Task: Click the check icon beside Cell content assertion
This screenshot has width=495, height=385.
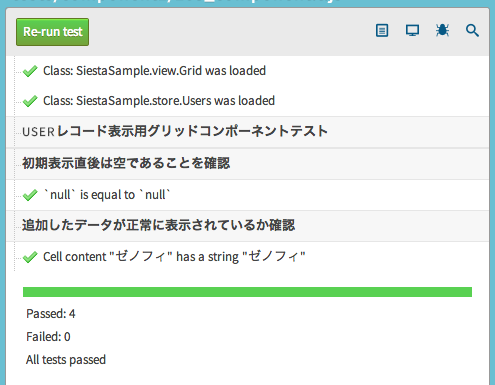Action: pos(30,257)
